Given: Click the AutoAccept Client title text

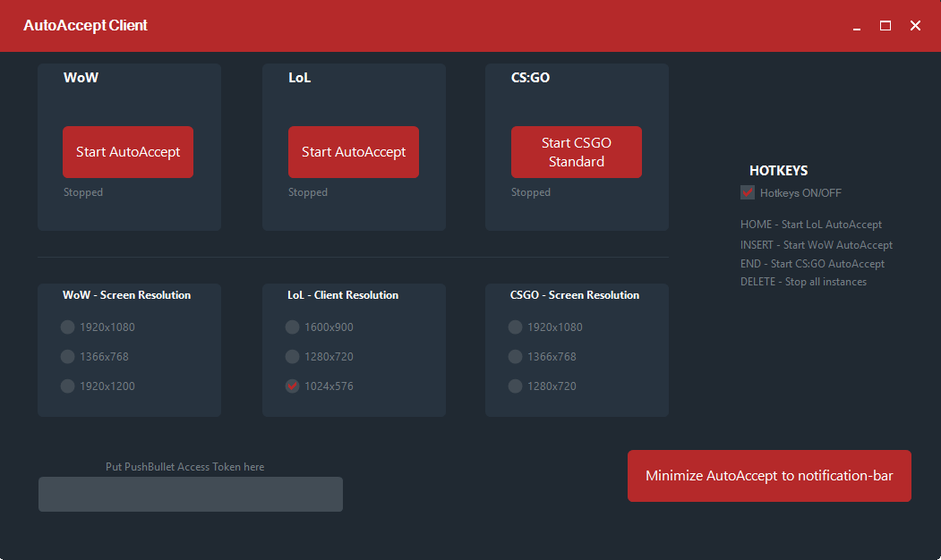Looking at the screenshot, I should (x=85, y=25).
